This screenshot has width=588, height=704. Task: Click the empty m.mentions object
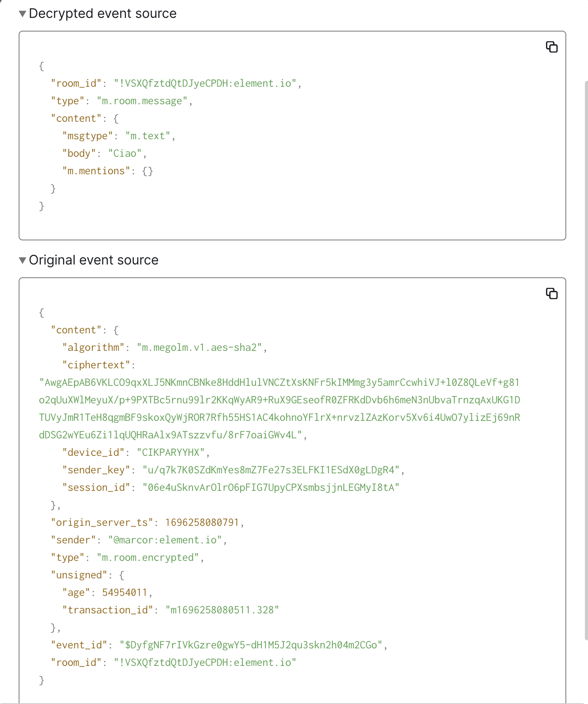tap(147, 171)
